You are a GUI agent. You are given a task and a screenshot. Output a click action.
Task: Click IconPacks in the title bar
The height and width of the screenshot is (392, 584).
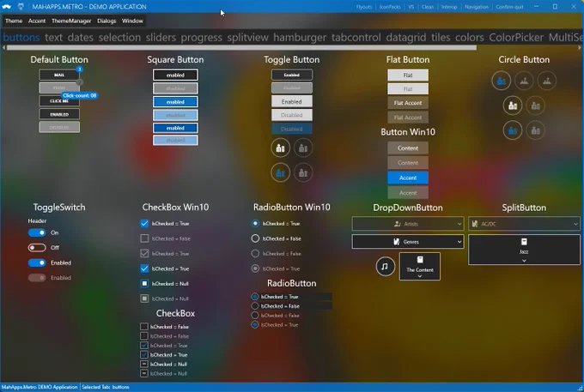[390, 7]
